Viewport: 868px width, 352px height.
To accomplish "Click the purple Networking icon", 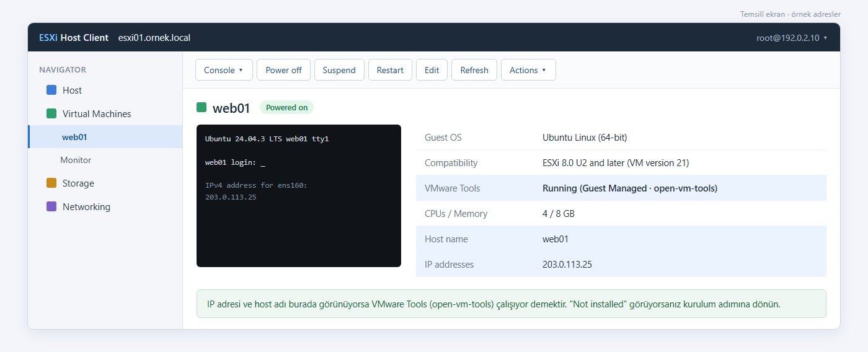I will point(51,207).
